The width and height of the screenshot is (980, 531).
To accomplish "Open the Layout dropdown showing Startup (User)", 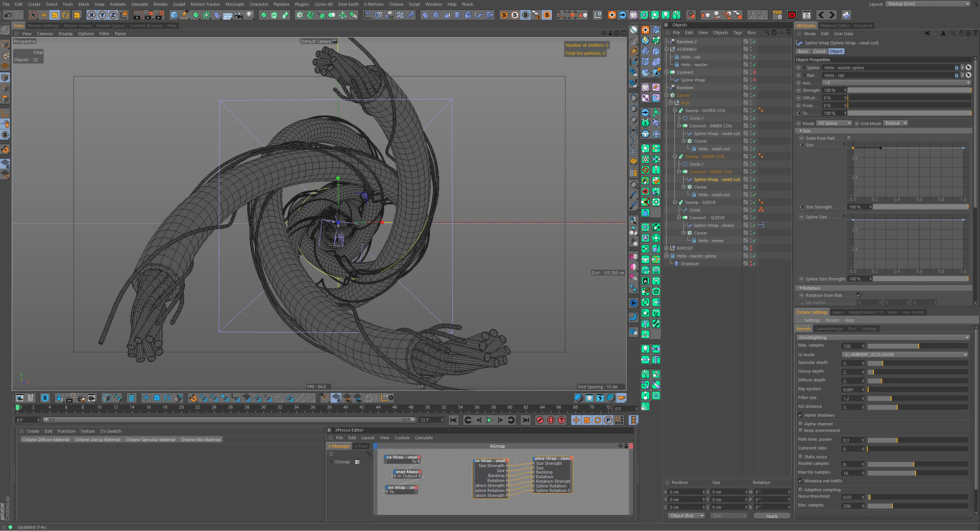I will pos(927,4).
